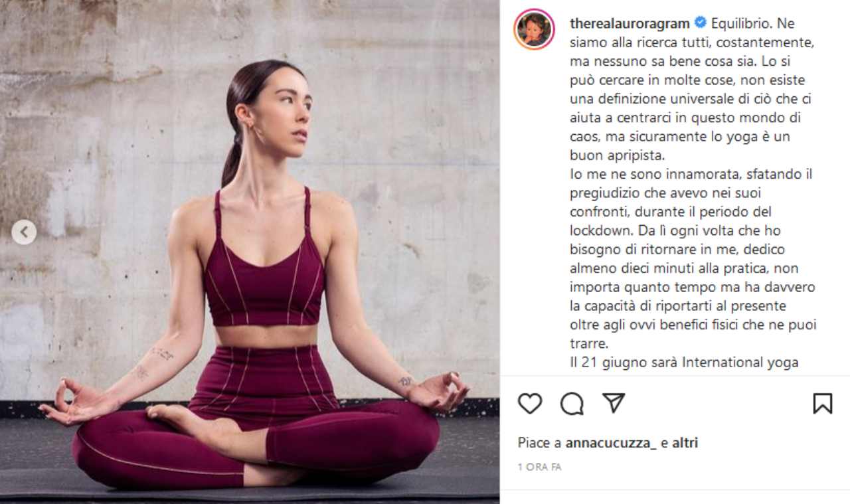
Task: Click the yoga post photo
Action: (250, 252)
